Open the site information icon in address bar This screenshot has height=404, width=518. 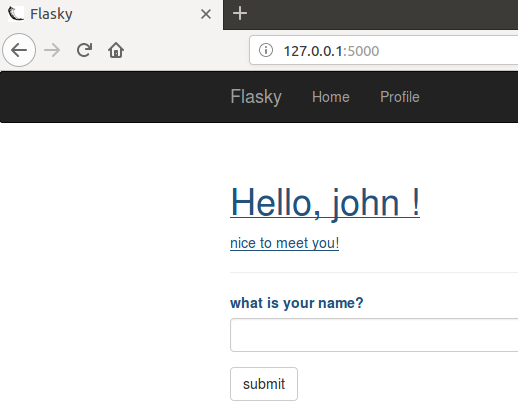tap(266, 51)
